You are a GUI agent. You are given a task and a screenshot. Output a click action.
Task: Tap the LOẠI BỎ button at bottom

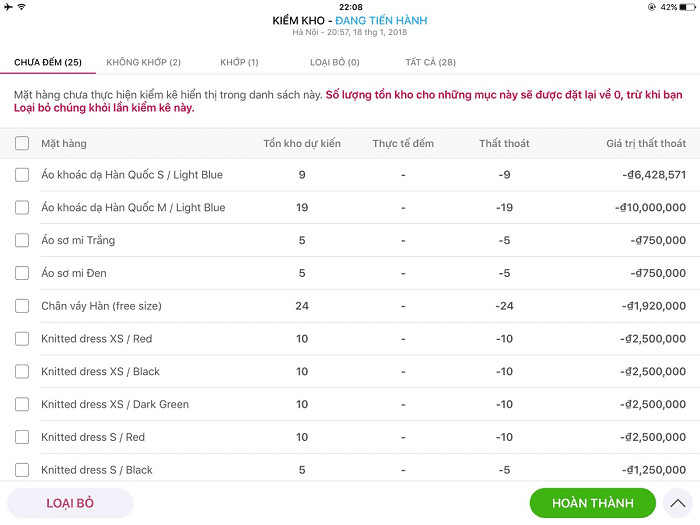point(70,503)
